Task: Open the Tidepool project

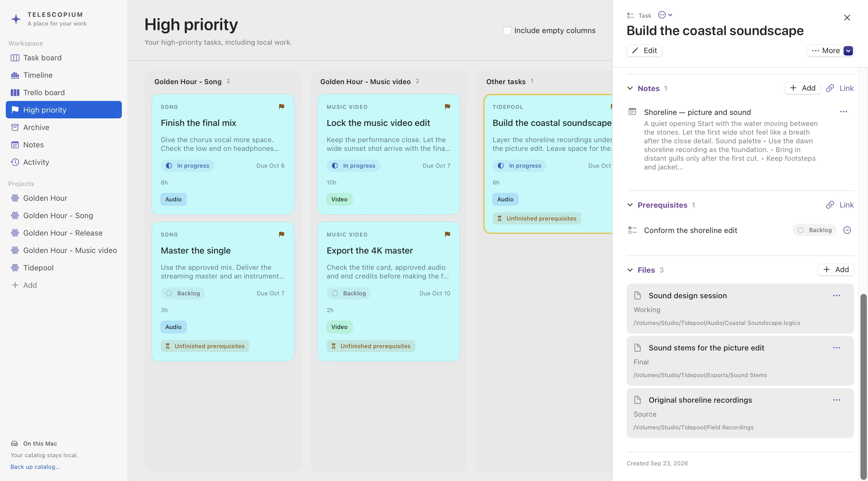Action: pyautogui.click(x=64, y=268)
